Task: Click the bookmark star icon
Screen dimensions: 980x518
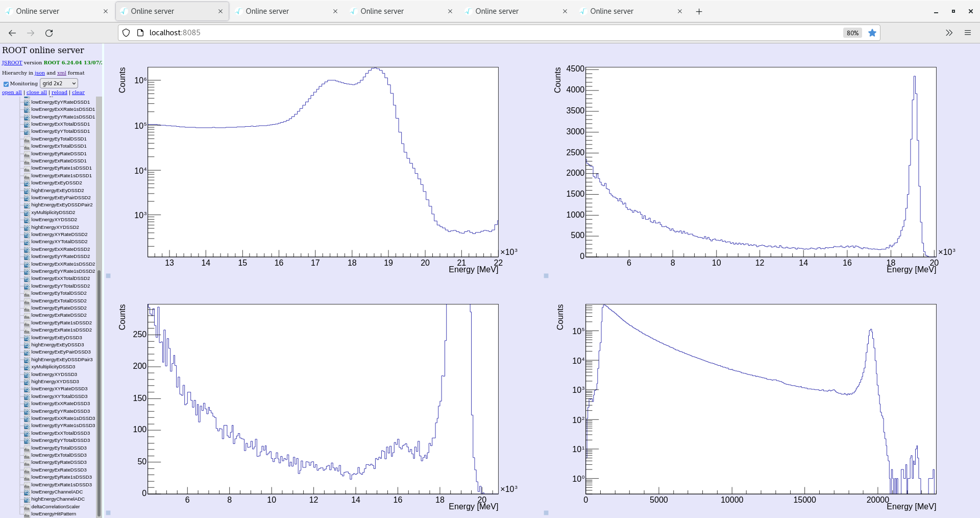Action: coord(872,33)
